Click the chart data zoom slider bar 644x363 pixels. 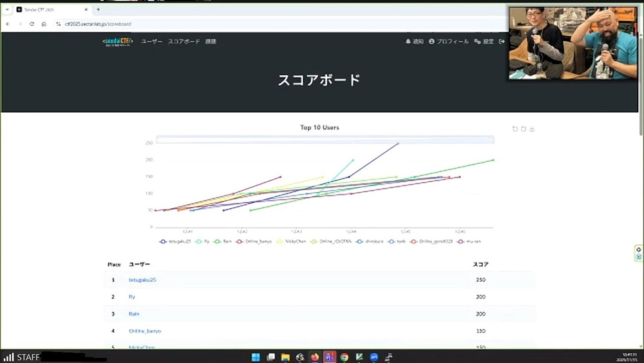[x=325, y=139]
